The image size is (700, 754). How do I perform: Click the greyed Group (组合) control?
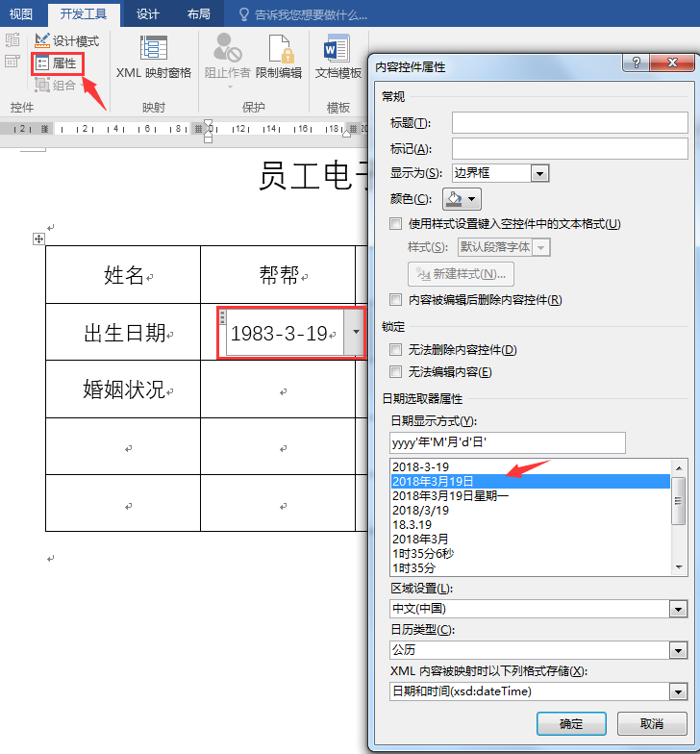[x=56, y=85]
